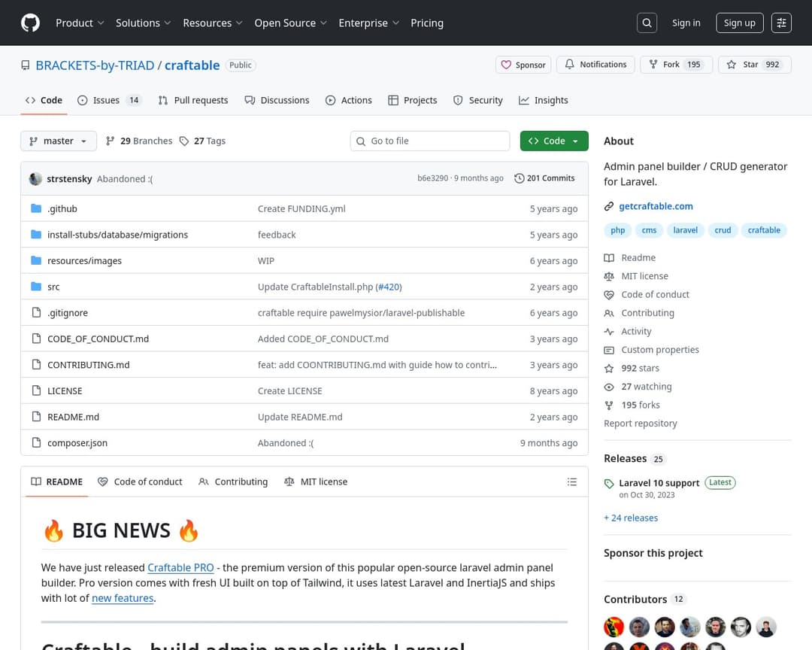Click the strstensky author avatar

pos(35,179)
